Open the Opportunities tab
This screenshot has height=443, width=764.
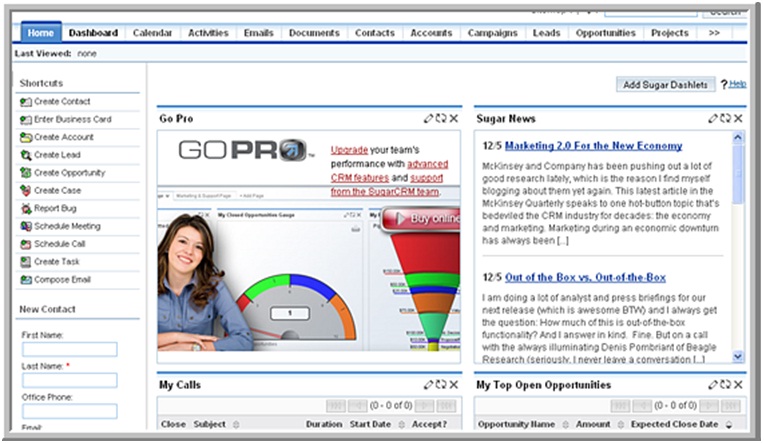click(x=606, y=33)
